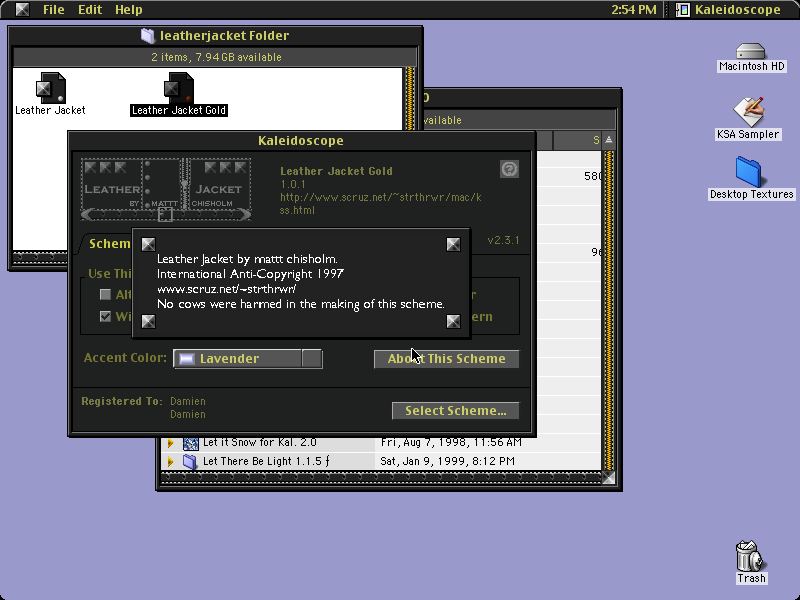Open the Edit menu
This screenshot has height=600, width=800.
(90, 9)
